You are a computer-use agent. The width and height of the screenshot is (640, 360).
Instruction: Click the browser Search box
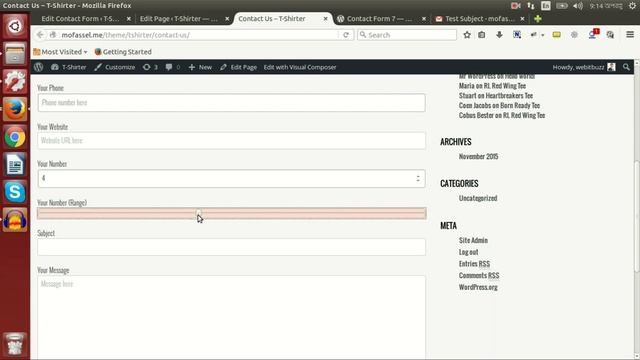[x=407, y=35]
